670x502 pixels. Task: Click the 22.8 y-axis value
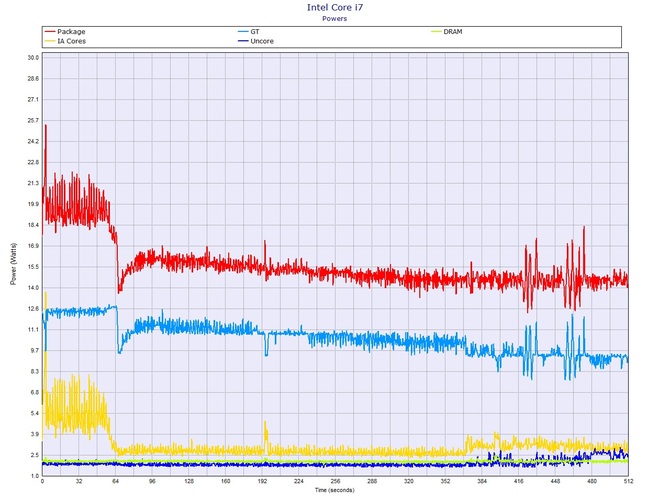pos(33,162)
